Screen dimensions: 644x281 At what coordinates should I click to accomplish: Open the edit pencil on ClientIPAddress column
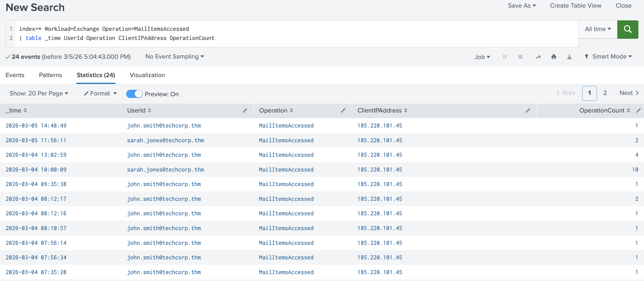click(528, 110)
